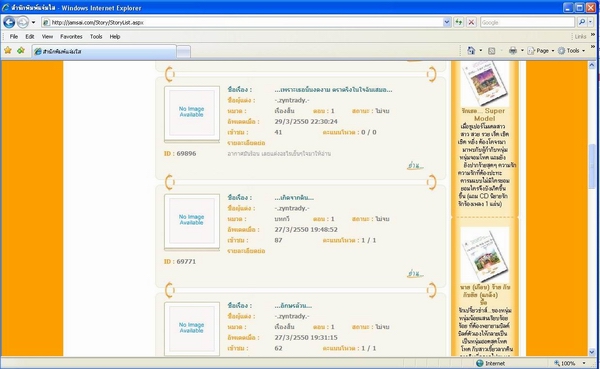This screenshot has height=369, width=600.
Task: Open the Help menu
Action: 115,37
